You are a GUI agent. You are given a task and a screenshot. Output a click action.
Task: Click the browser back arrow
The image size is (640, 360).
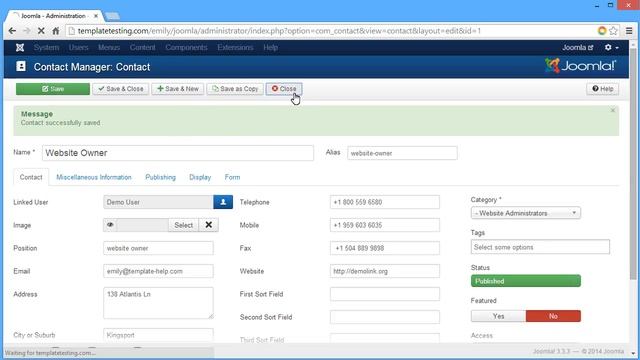[12, 31]
